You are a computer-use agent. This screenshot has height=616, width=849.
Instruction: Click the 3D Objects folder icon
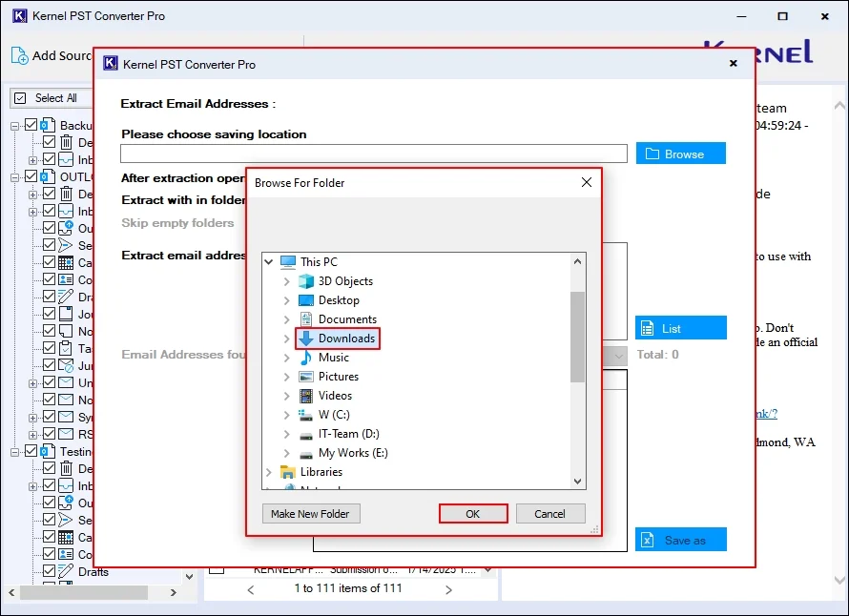305,281
